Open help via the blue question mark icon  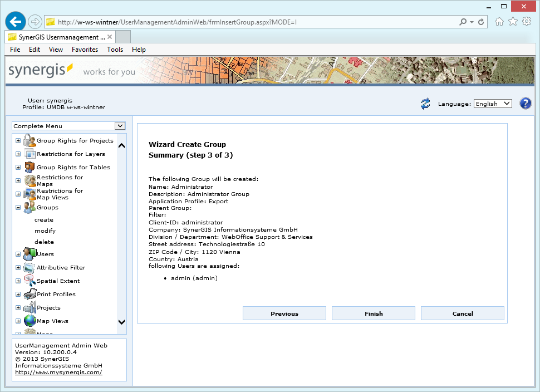(x=525, y=104)
